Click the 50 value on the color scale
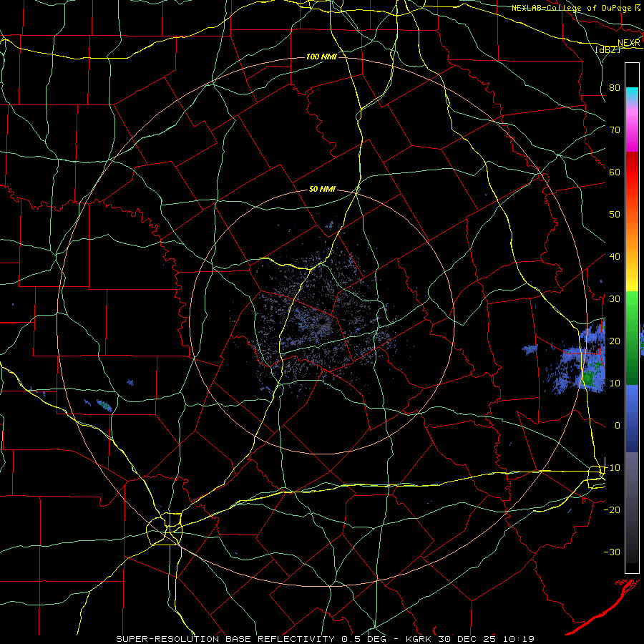The height and width of the screenshot is (644, 644). pos(615,215)
